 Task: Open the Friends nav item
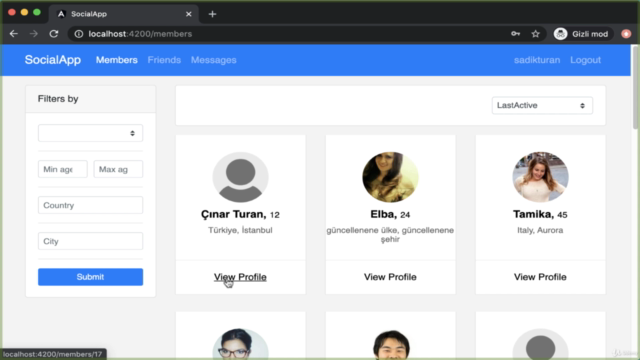pyautogui.click(x=164, y=60)
